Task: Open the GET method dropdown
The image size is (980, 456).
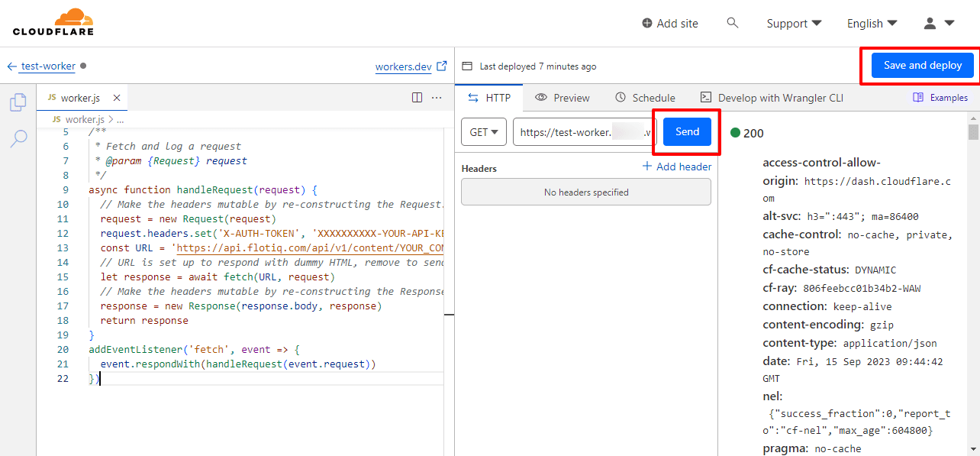Action: (x=484, y=132)
